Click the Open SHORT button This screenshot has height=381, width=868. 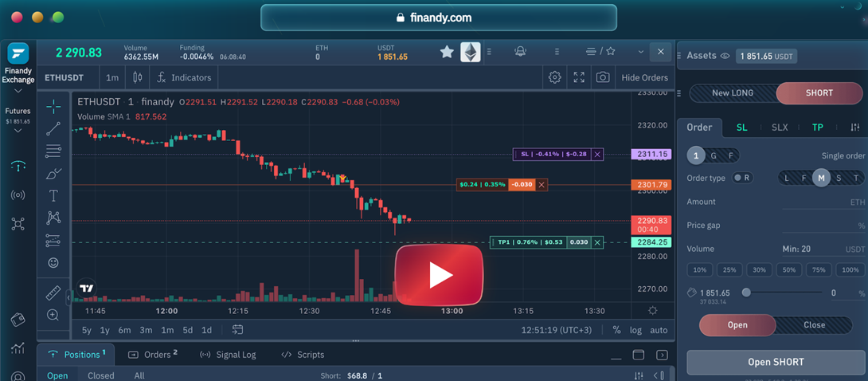pyautogui.click(x=776, y=362)
